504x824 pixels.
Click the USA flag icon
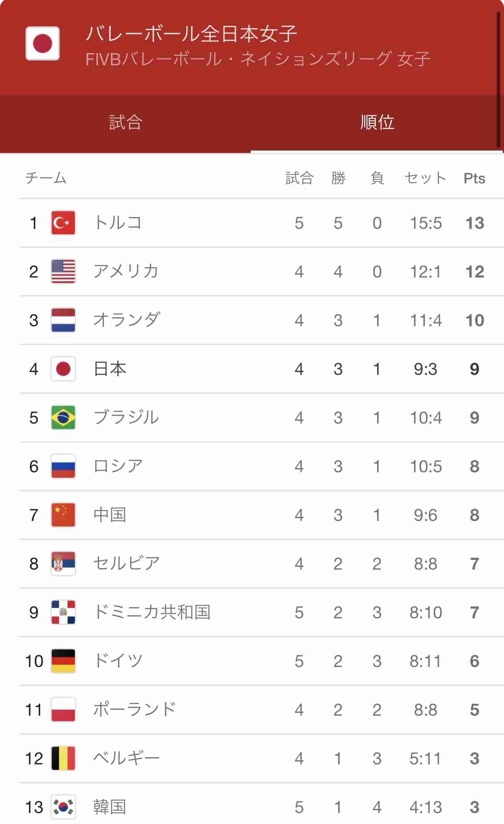63,271
